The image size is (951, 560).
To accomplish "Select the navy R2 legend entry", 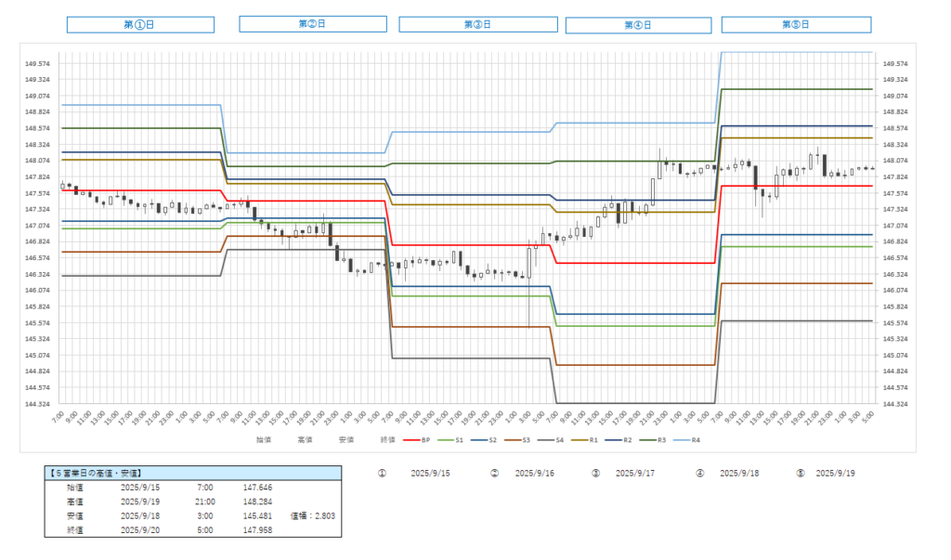I will click(644, 440).
